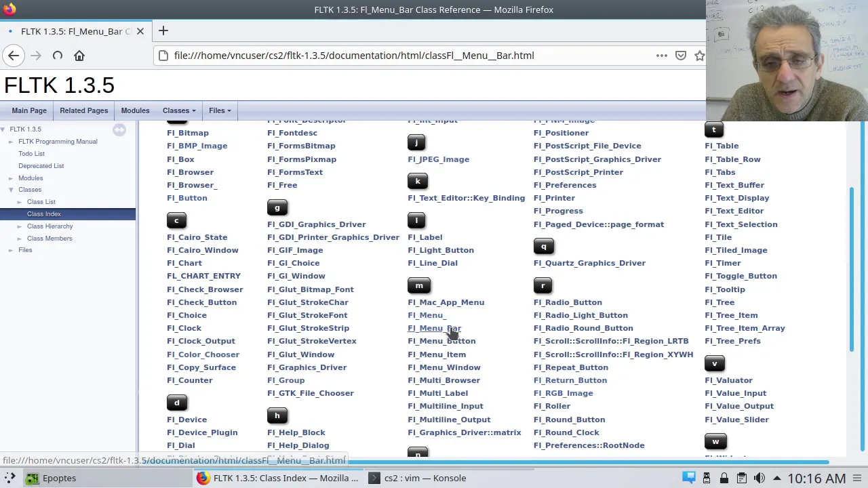Open the Main Page tab

(29, 110)
